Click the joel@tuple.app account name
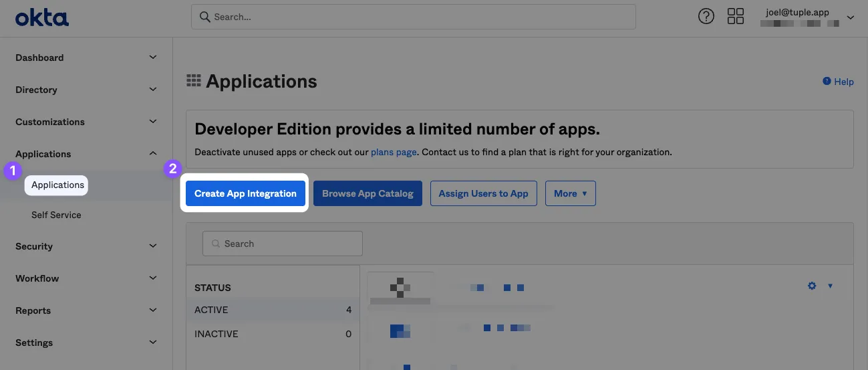 tap(797, 12)
